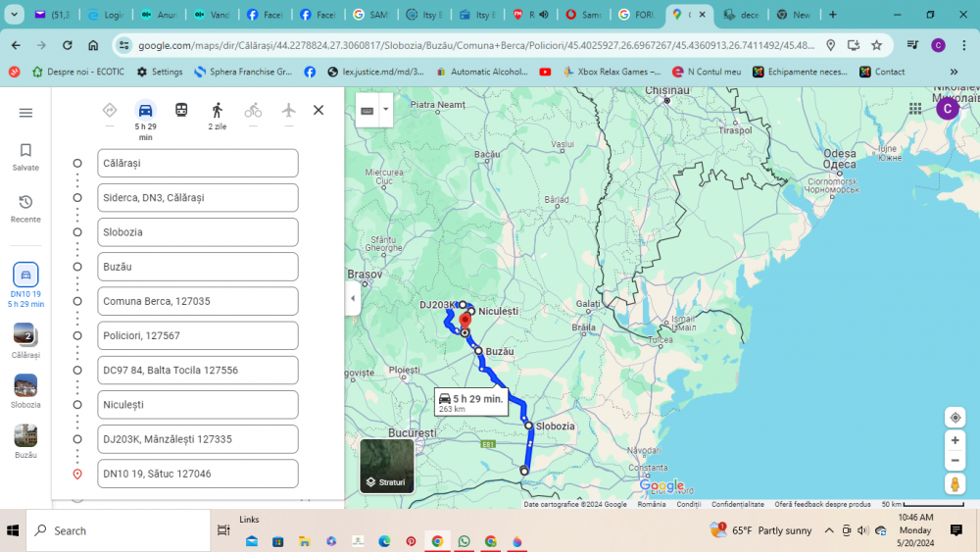Edit the Buzău destination field
The height and width of the screenshot is (552, 980).
(x=198, y=267)
